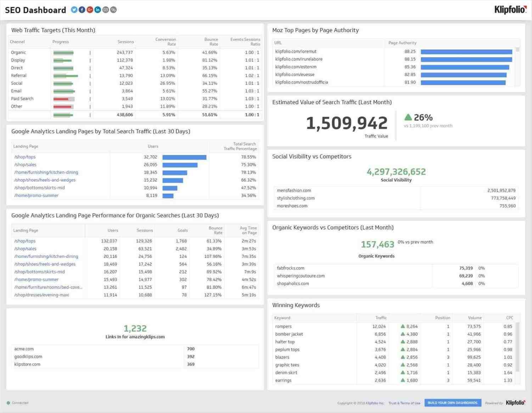This screenshot has width=532, height=413.
Task: Select the stylishclothing.com competitor row
Action: 396,198
